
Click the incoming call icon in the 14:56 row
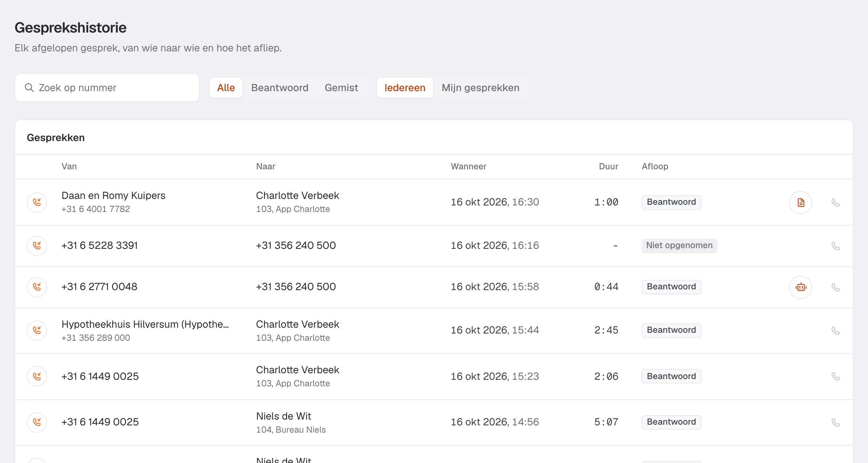pyautogui.click(x=37, y=422)
